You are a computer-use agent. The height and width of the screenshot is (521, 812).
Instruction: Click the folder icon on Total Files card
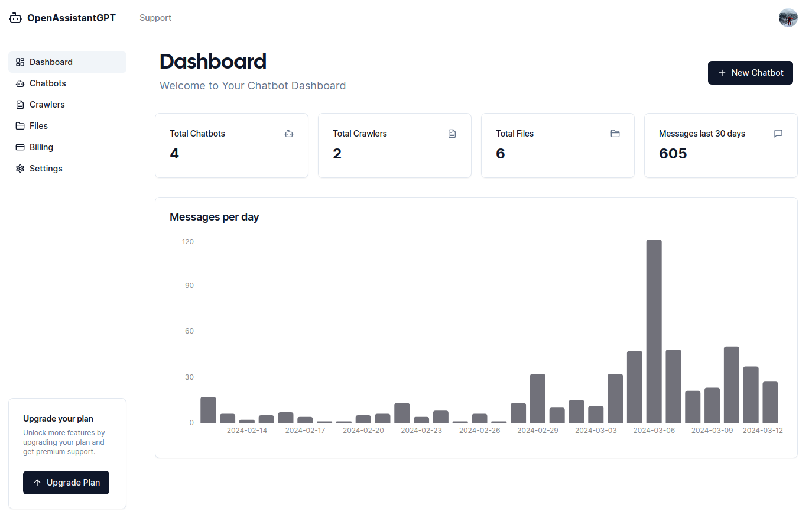point(615,134)
